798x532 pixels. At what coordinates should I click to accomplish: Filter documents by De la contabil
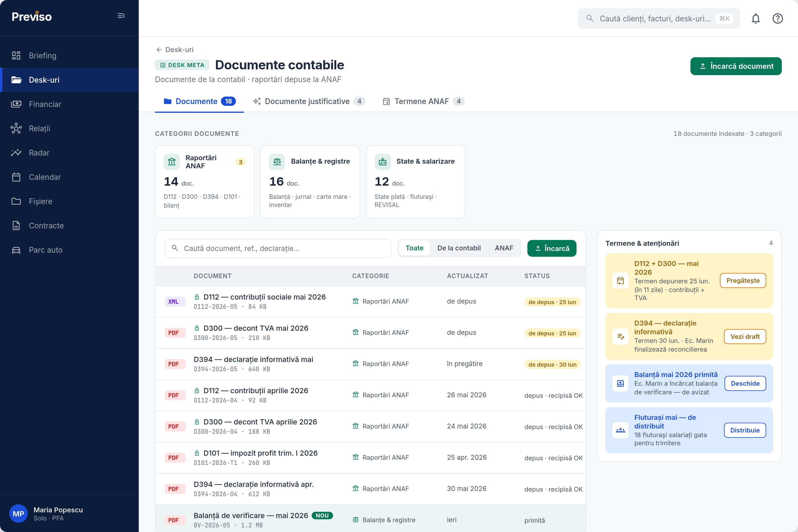point(459,248)
